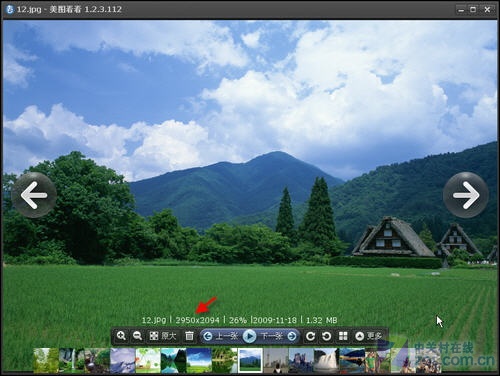The height and width of the screenshot is (376, 500).
Task: Close the 美图看看 window
Action: (x=487, y=10)
